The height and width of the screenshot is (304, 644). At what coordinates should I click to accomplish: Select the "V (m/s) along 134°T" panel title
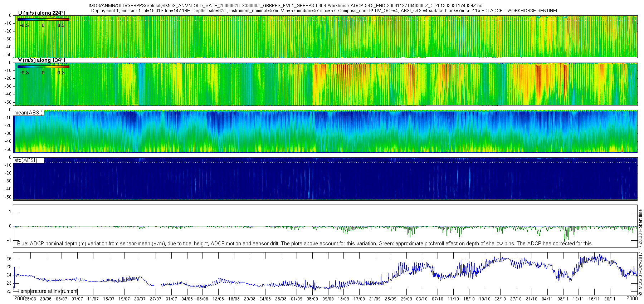(x=42, y=60)
